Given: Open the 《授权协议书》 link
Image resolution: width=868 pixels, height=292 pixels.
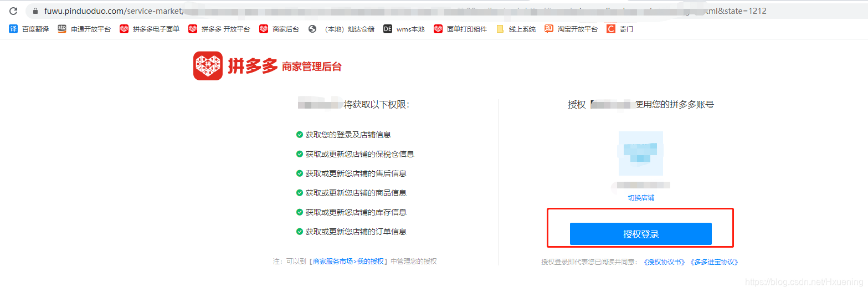Looking at the screenshot, I should click(x=665, y=262).
